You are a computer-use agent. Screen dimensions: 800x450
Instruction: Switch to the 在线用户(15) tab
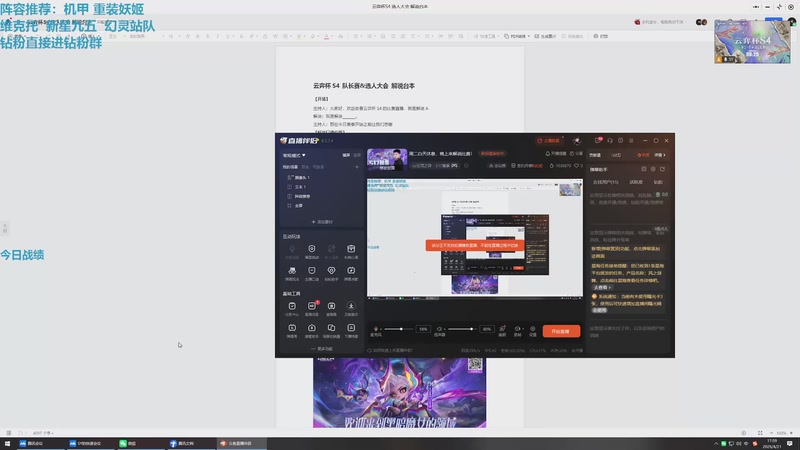pos(606,182)
